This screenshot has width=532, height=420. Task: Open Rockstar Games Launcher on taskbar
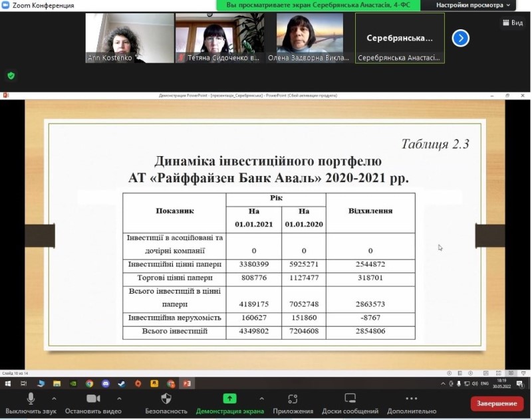(154, 383)
